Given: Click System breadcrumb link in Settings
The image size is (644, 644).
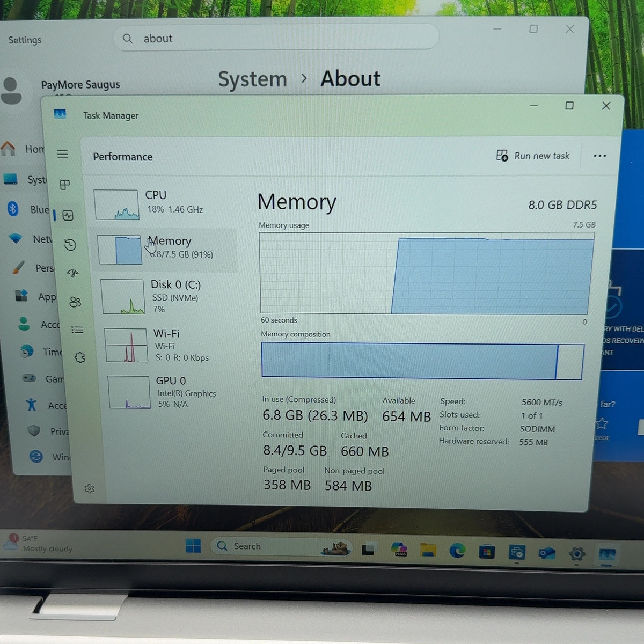Looking at the screenshot, I should click(252, 79).
